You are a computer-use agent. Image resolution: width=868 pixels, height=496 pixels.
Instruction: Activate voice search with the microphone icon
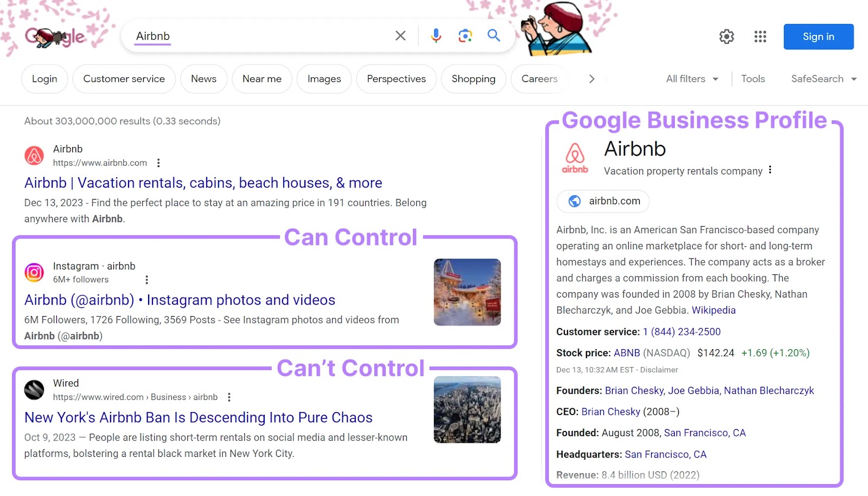[x=436, y=35]
